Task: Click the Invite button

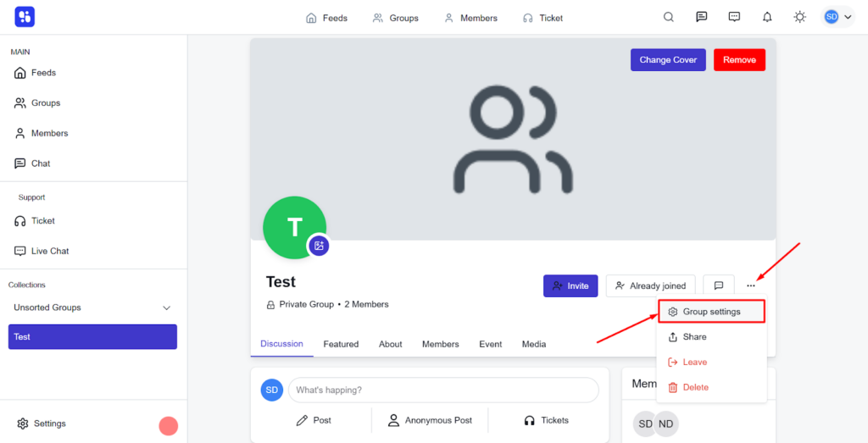Action: (570, 286)
